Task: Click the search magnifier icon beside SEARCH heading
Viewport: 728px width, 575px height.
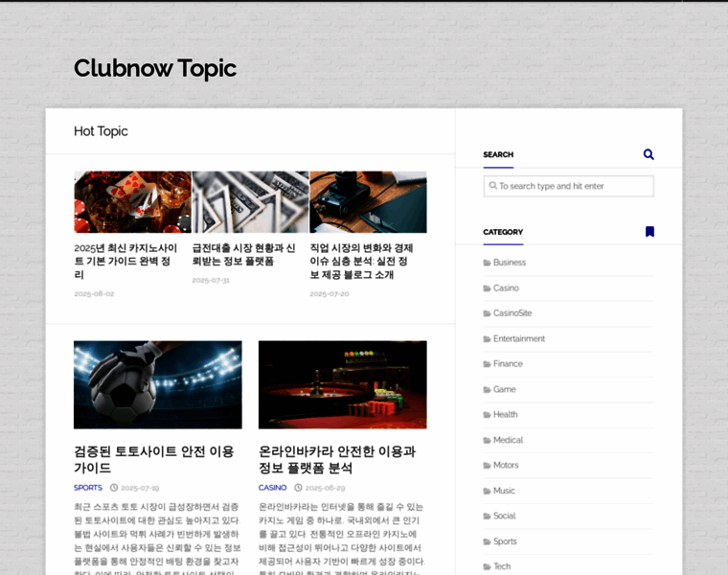Action: pos(648,154)
